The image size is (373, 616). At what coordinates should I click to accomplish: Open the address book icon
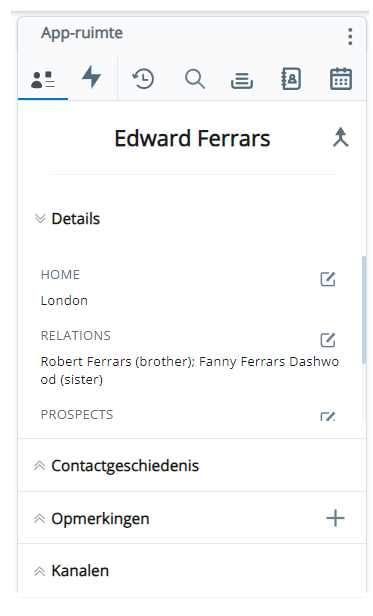click(x=291, y=79)
